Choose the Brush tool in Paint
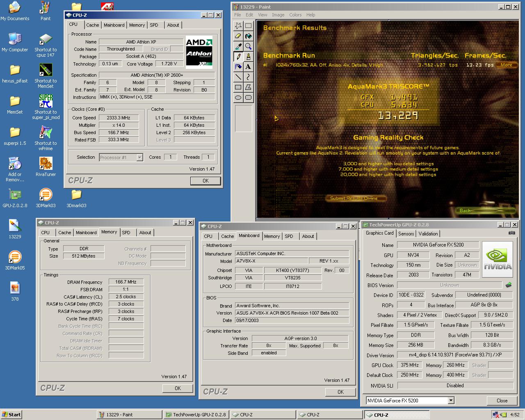525x420 pixels. 248,56
